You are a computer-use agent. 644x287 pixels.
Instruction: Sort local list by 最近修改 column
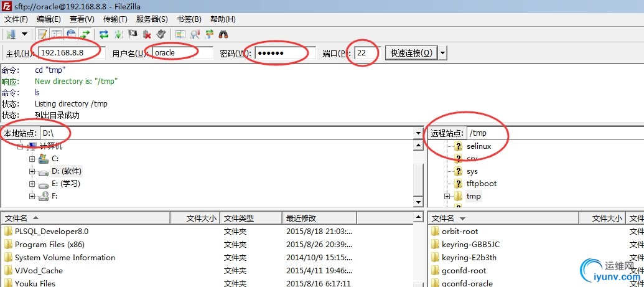click(x=320, y=219)
